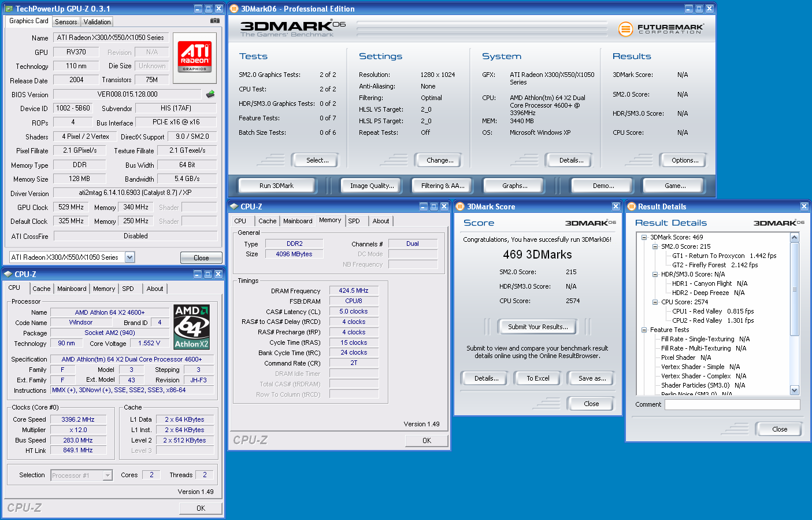The width and height of the screenshot is (812, 520).
Task: Click the 3DMark Score window title icon
Action: click(x=460, y=206)
